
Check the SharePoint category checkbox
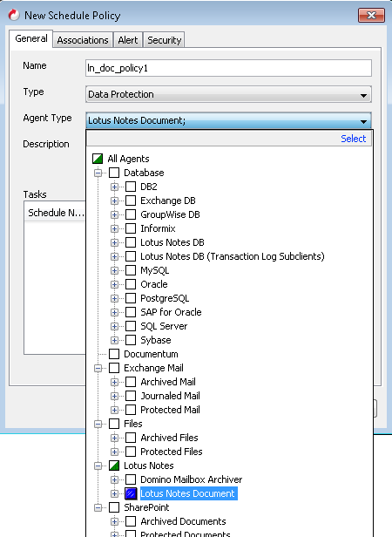pyautogui.click(x=114, y=507)
